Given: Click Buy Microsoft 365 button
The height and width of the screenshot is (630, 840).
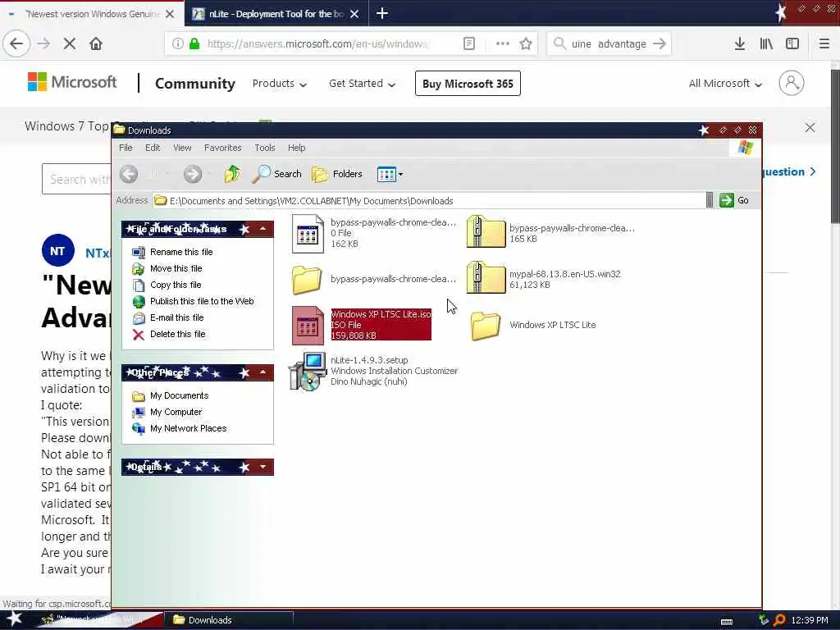Looking at the screenshot, I should [468, 84].
